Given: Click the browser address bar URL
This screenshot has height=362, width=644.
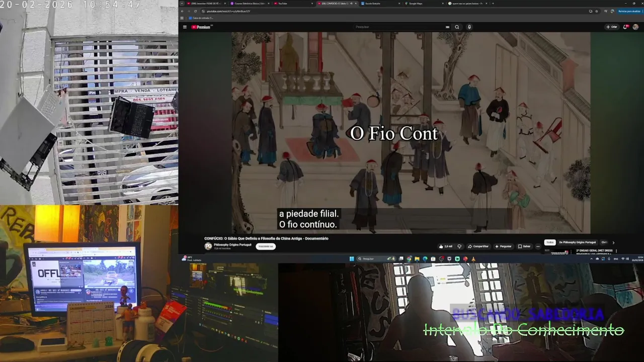Looking at the screenshot, I should click(x=228, y=11).
